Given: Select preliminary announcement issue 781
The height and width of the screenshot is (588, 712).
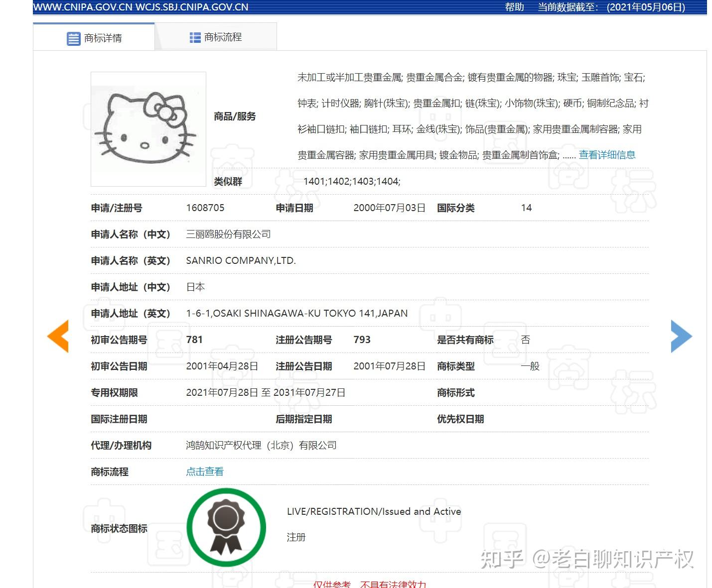Looking at the screenshot, I should [194, 340].
